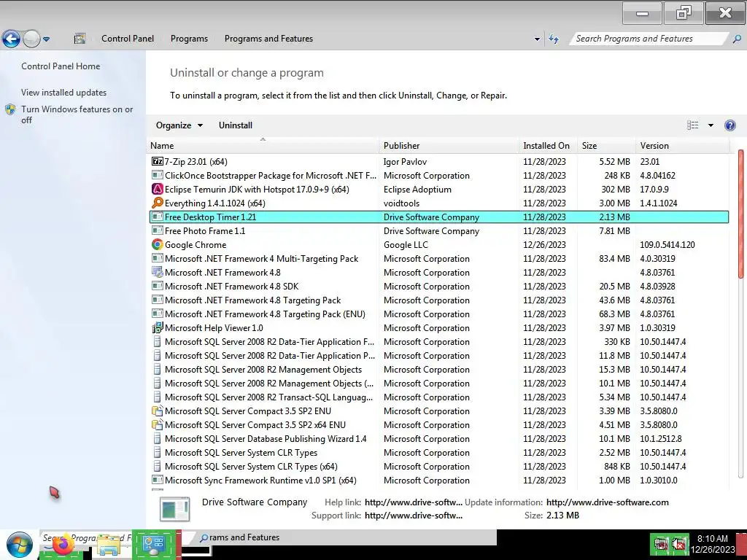Click the details pane program thumbnail
This screenshot has height=560, width=747.
click(175, 509)
